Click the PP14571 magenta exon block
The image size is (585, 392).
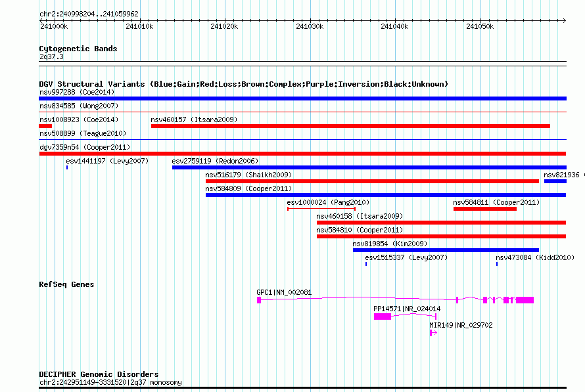pos(383,316)
